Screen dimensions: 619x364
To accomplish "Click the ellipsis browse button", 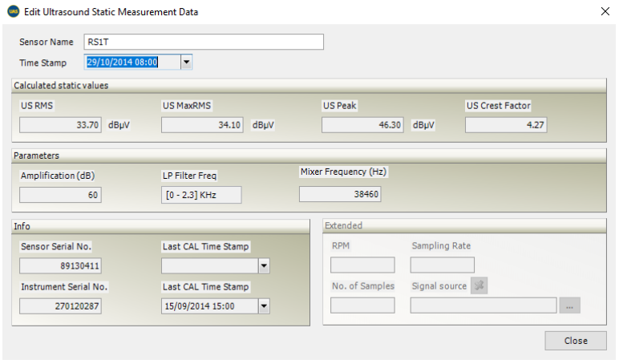I will click(570, 305).
